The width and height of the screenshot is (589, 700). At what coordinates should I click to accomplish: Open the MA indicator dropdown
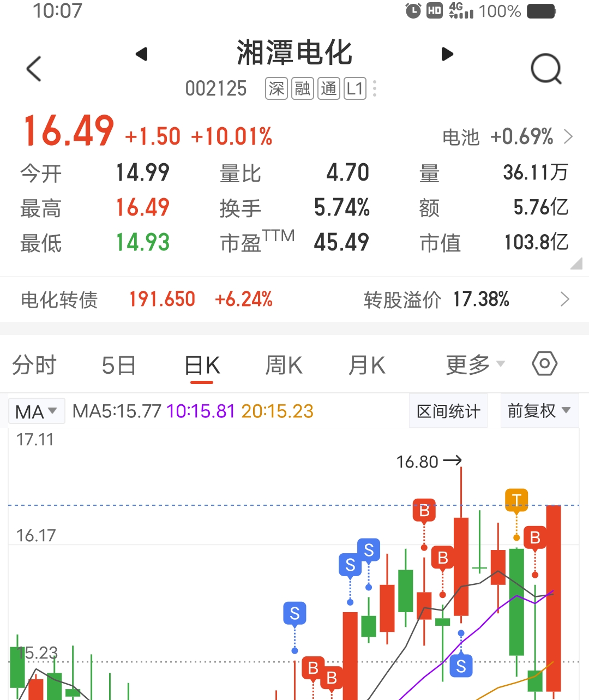pyautogui.click(x=37, y=411)
